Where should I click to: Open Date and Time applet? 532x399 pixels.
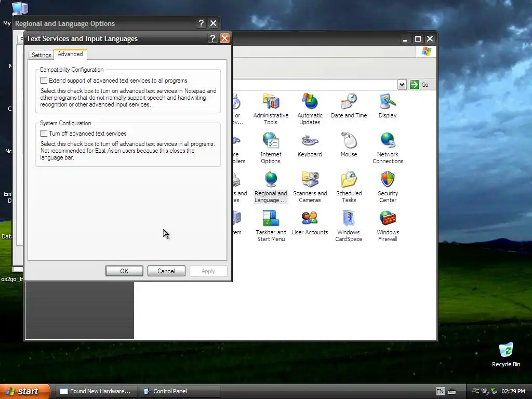pyautogui.click(x=349, y=106)
